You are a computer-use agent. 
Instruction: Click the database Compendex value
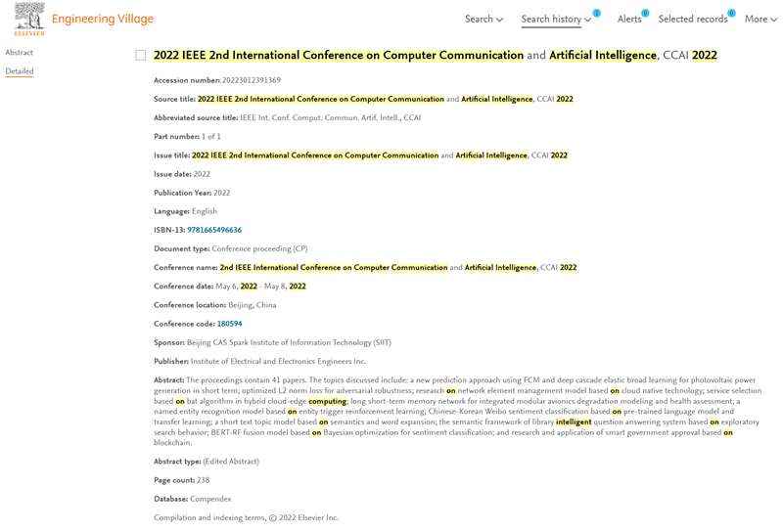[210, 499]
